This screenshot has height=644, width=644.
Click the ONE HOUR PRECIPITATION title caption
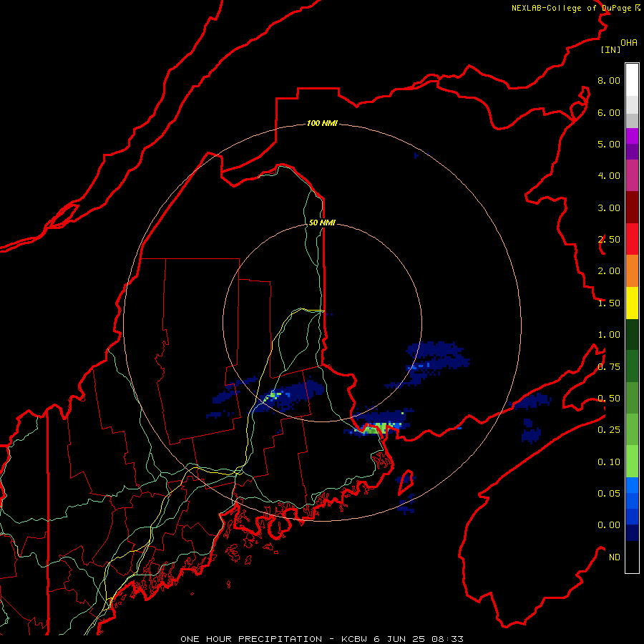pos(322,639)
